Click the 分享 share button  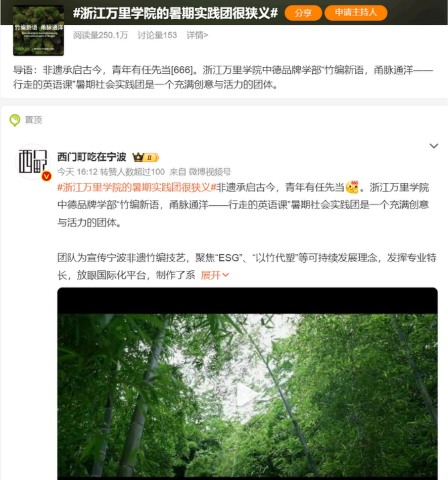[303, 13]
